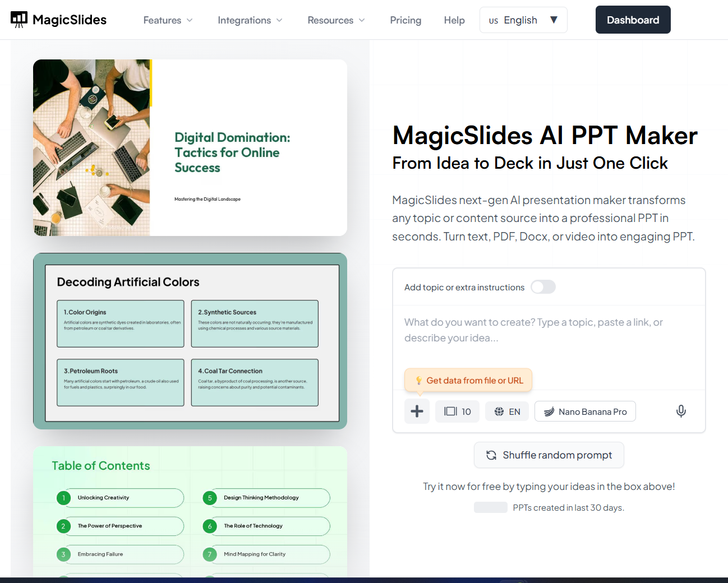Screen dimensions: 728x583
Task: Click the MagicSlides logo icon
Action: [x=19, y=20]
